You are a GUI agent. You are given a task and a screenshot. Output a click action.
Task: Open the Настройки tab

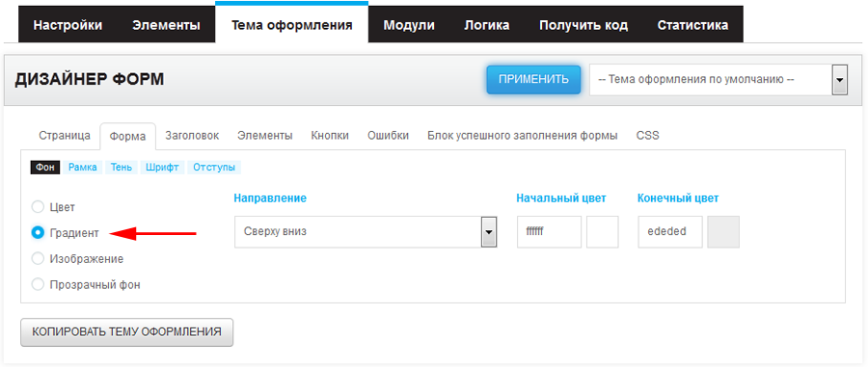68,25
